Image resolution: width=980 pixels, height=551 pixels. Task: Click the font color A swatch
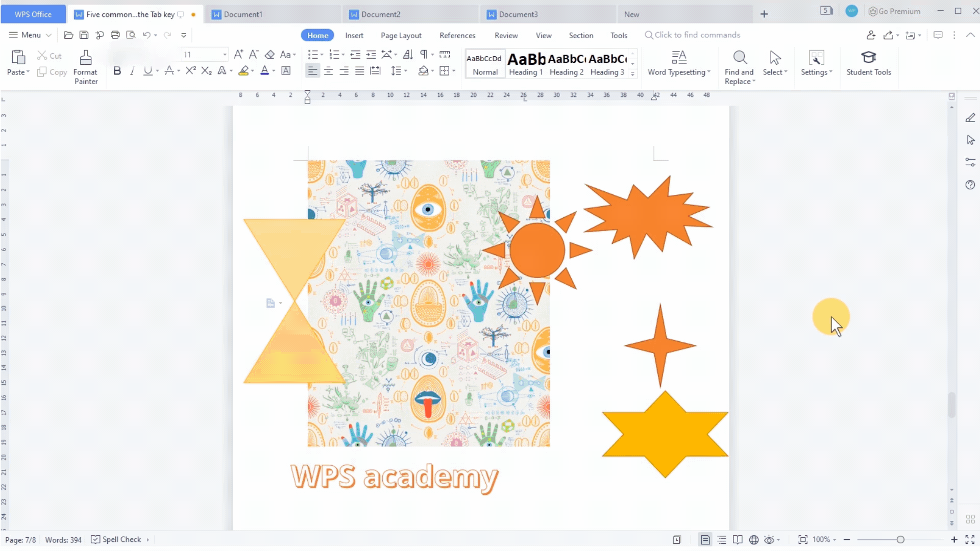click(x=264, y=71)
